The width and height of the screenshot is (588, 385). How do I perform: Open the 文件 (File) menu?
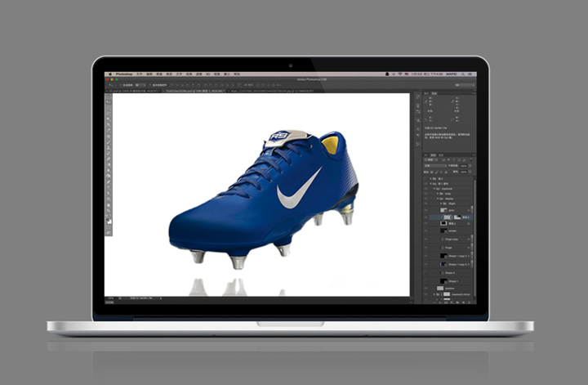(140, 74)
